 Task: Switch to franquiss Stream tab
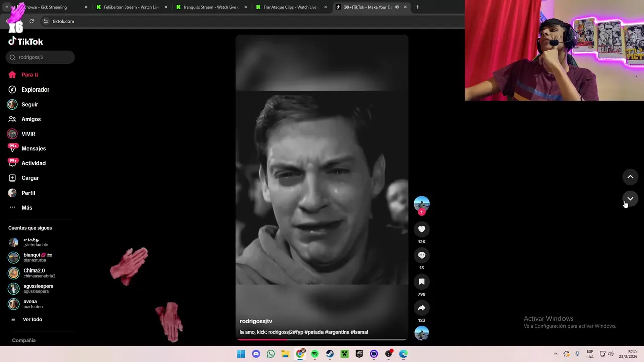[211, 7]
